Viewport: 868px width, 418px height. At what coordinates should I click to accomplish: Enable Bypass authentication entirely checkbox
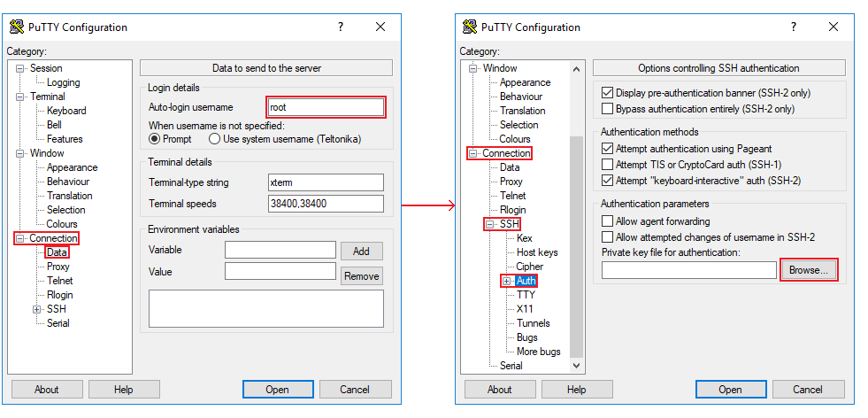607,109
